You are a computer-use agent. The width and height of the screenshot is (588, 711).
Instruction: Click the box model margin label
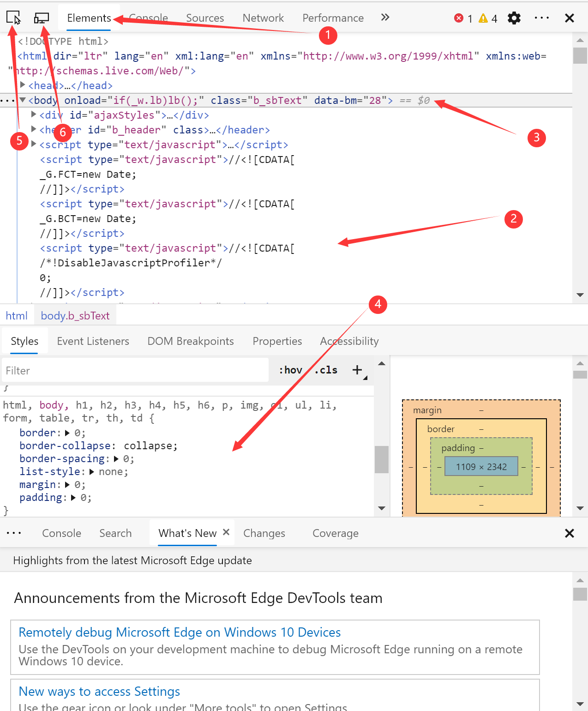pyautogui.click(x=427, y=410)
